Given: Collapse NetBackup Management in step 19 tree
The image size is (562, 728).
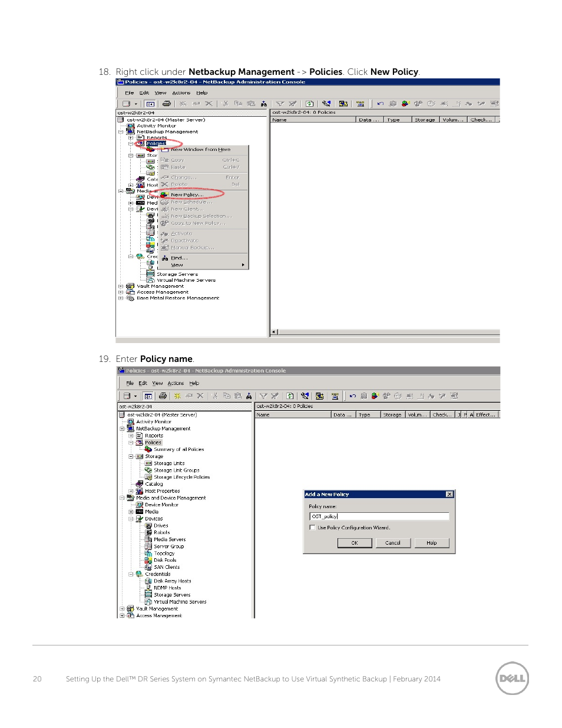Looking at the screenshot, I should coord(122,429).
